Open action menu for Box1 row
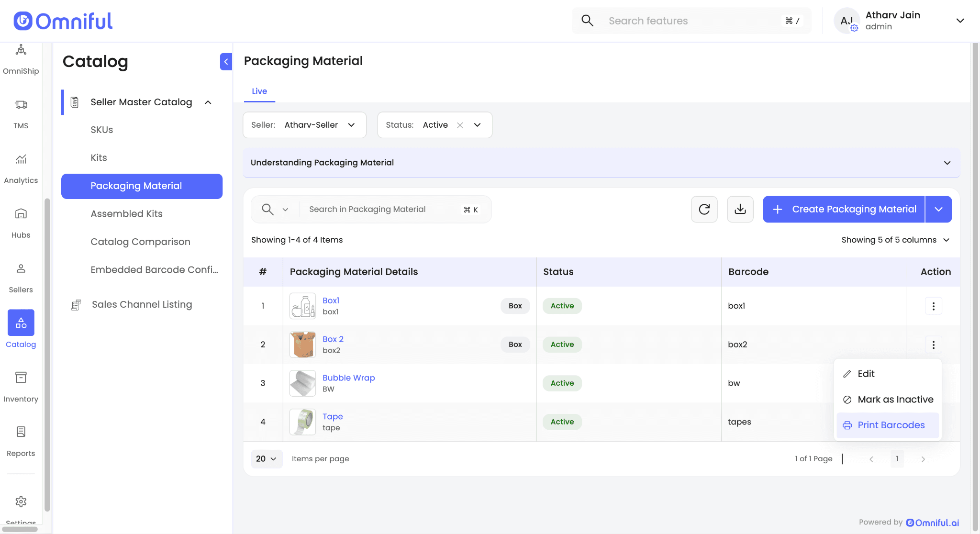The height and width of the screenshot is (534, 980). pos(933,306)
